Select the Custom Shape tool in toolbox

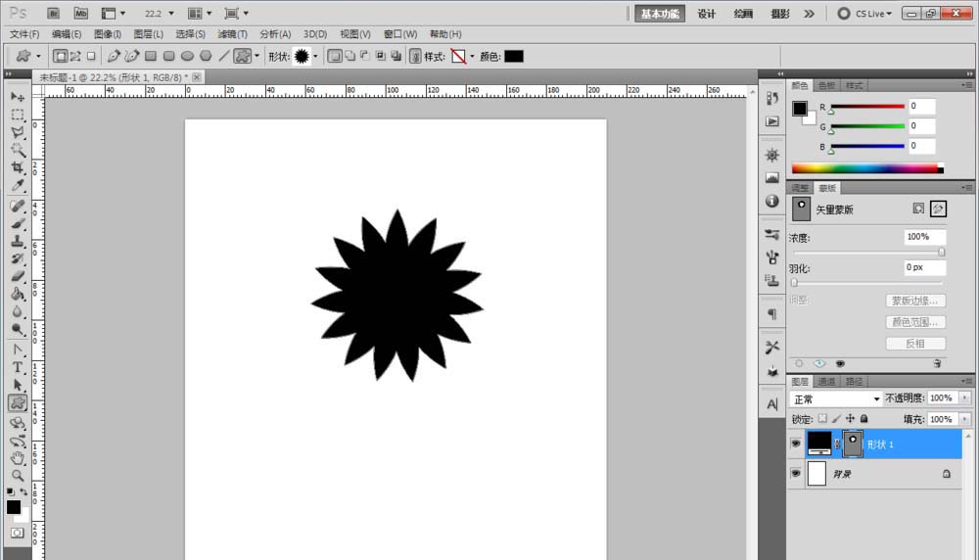point(18,403)
